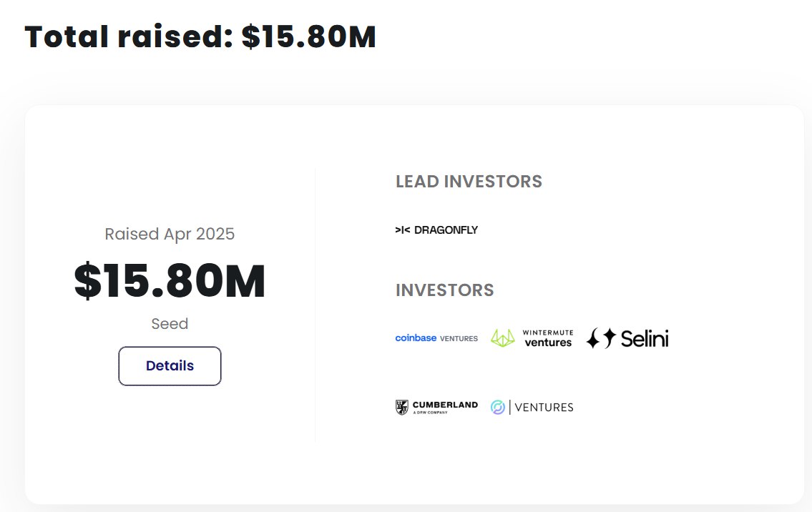Screen dimensions: 812x512
Task: Click the INVESTORS section heading
Action: coord(445,290)
